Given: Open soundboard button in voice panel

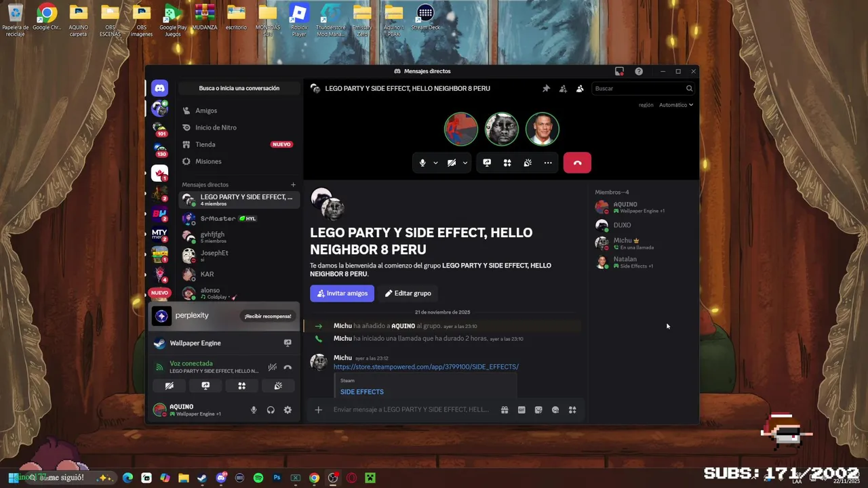Looking at the screenshot, I should tap(278, 386).
